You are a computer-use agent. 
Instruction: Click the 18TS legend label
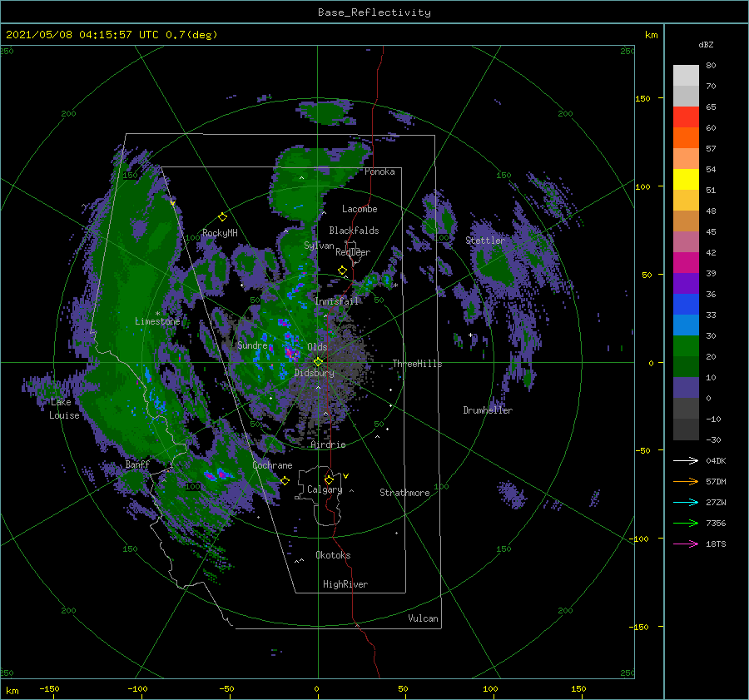pos(716,544)
